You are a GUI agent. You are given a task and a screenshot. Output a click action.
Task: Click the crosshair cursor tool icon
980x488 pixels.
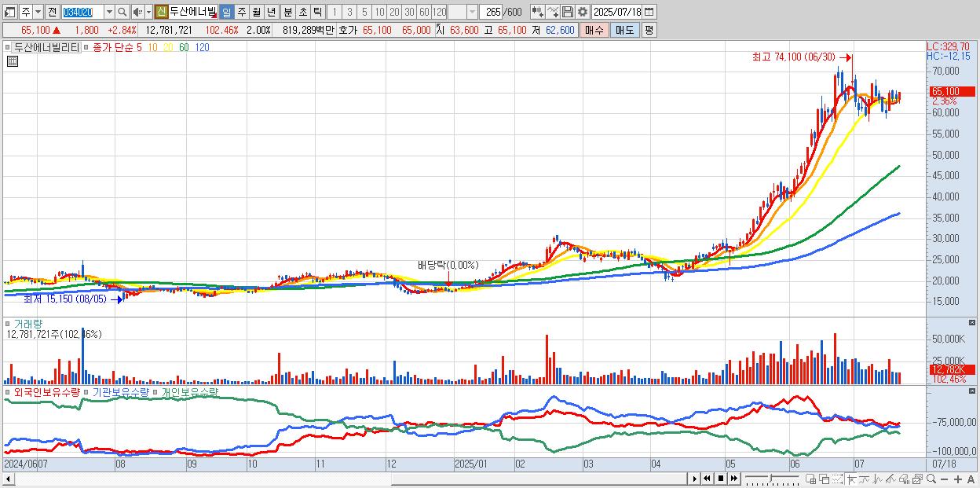[850, 479]
